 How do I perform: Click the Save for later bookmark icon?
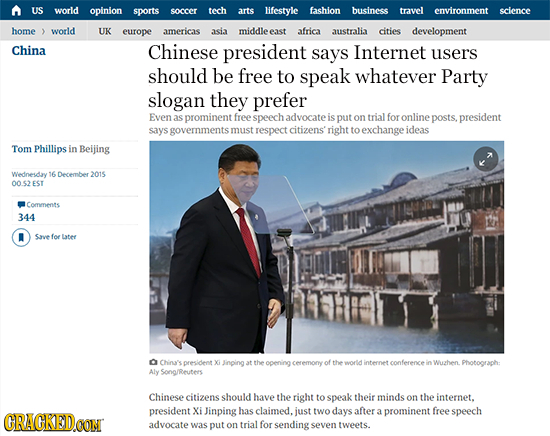(x=21, y=237)
